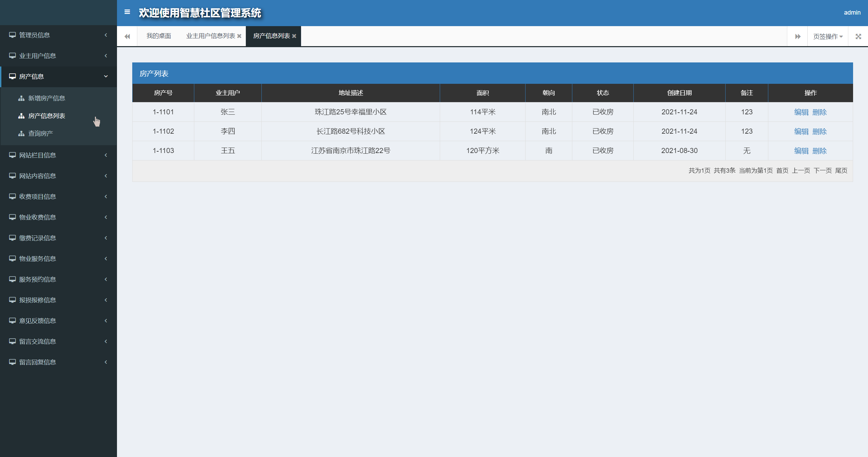Edit the 1-1103 property row

pyautogui.click(x=801, y=151)
